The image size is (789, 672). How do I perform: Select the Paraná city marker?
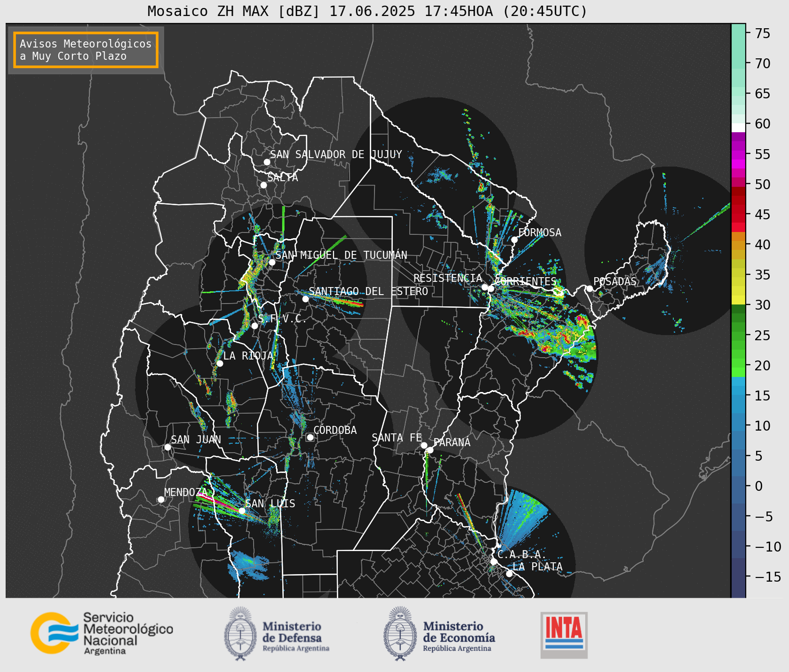tap(430, 450)
